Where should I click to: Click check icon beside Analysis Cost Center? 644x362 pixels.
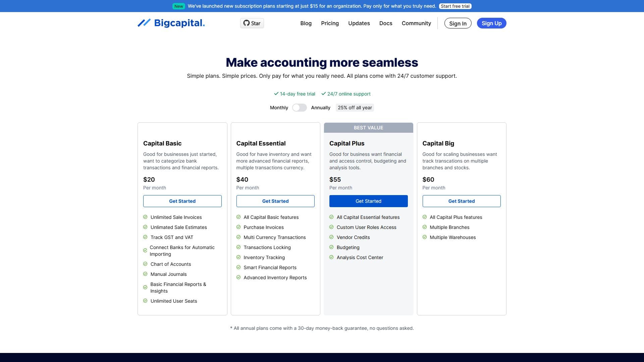click(331, 257)
